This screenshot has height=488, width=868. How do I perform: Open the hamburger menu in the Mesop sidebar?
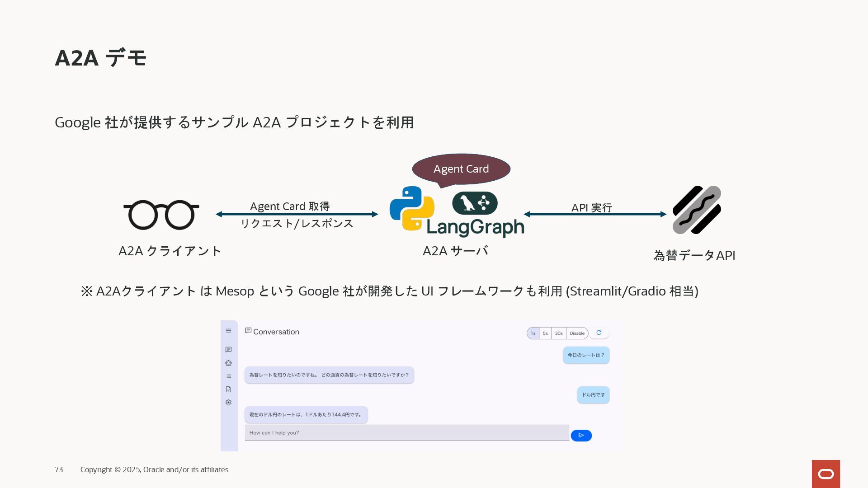(x=228, y=331)
